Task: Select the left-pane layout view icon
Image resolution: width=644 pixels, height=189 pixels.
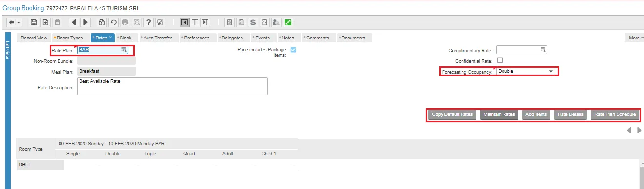Action: [185, 22]
